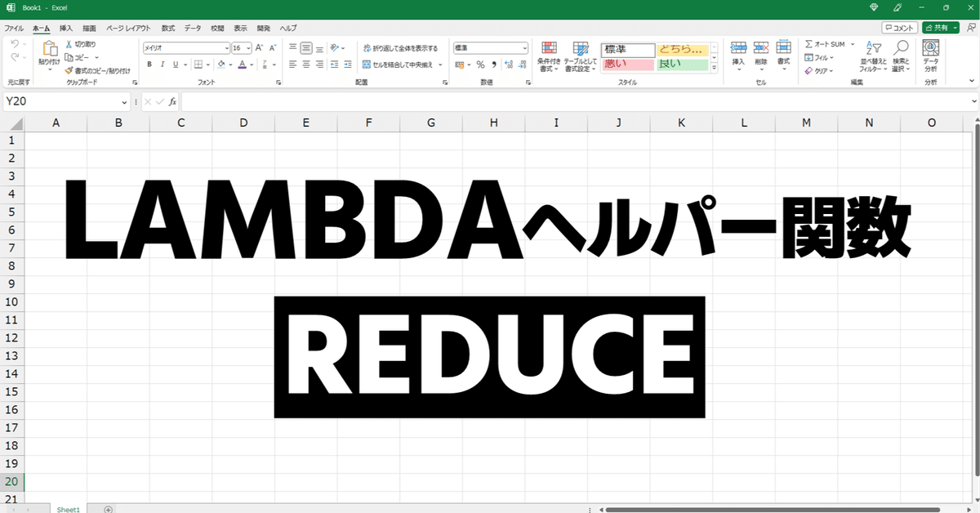980x513 pixels.
Task: Select the increase decimal places icon
Action: (x=509, y=64)
